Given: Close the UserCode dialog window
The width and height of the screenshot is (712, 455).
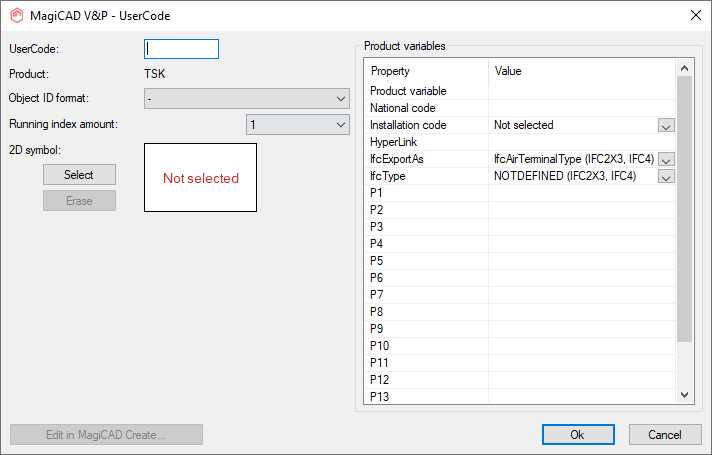Looking at the screenshot, I should [695, 15].
